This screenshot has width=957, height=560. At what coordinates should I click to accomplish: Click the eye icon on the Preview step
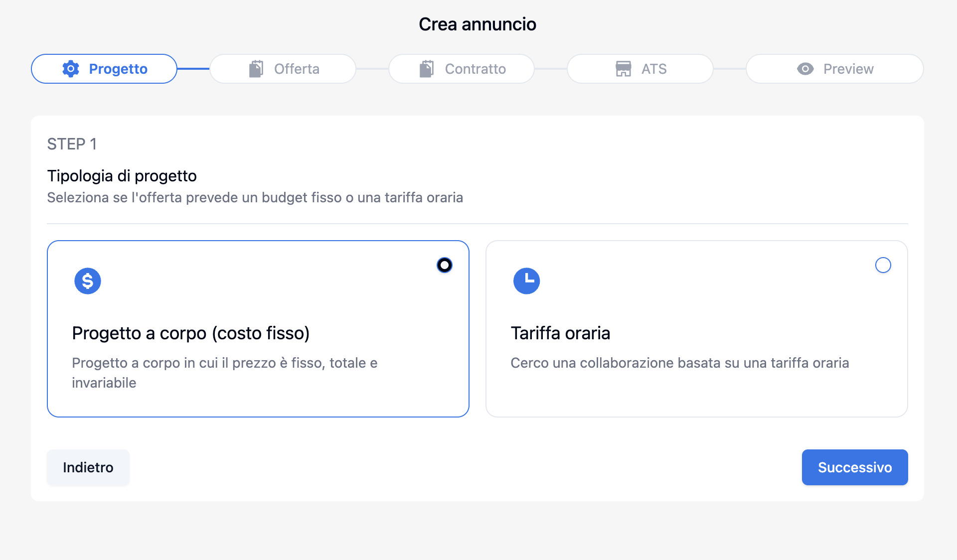click(x=805, y=69)
